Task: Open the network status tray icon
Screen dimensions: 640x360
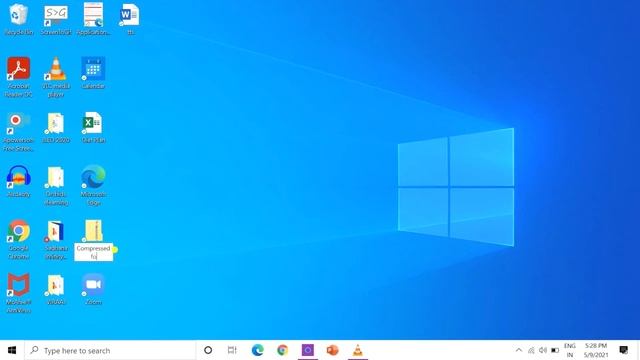Action: coord(531,350)
